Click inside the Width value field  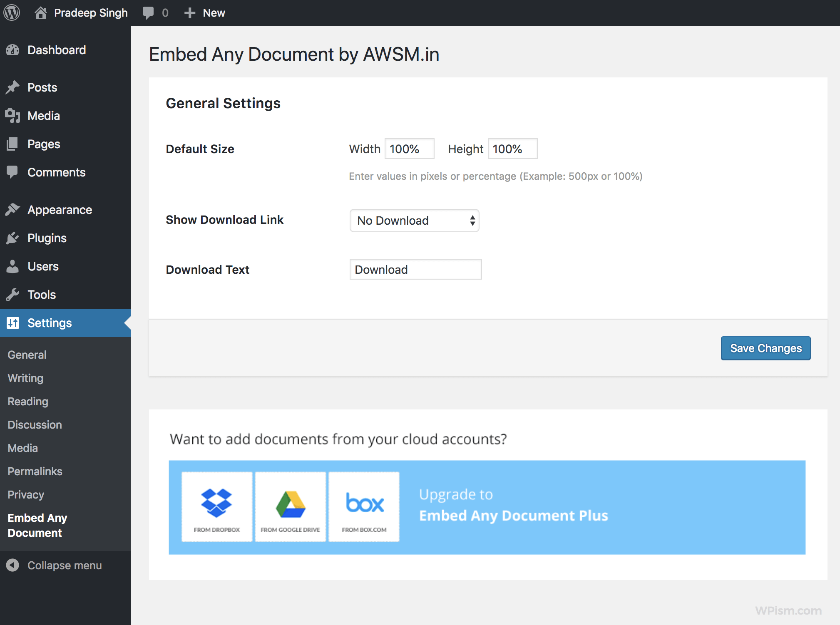pyautogui.click(x=409, y=149)
